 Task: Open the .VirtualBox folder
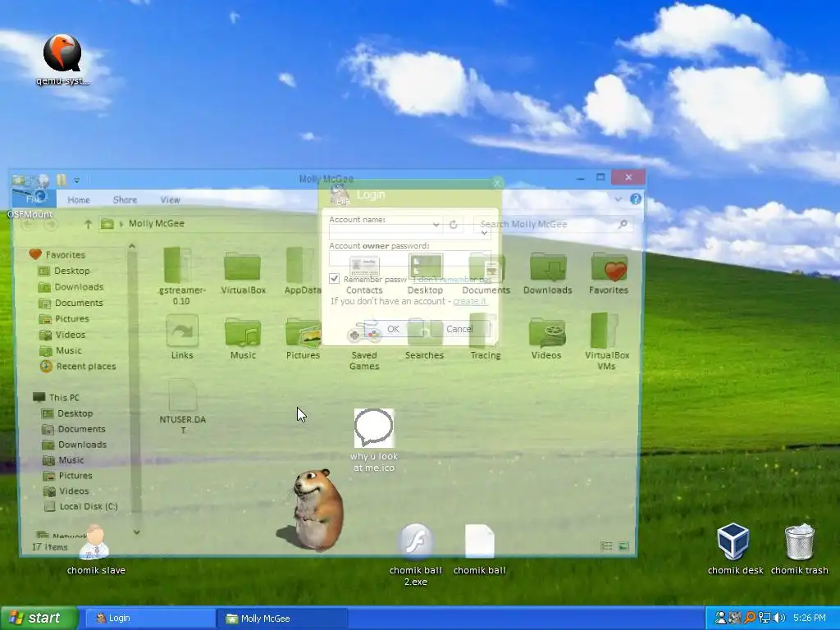pyautogui.click(x=243, y=272)
